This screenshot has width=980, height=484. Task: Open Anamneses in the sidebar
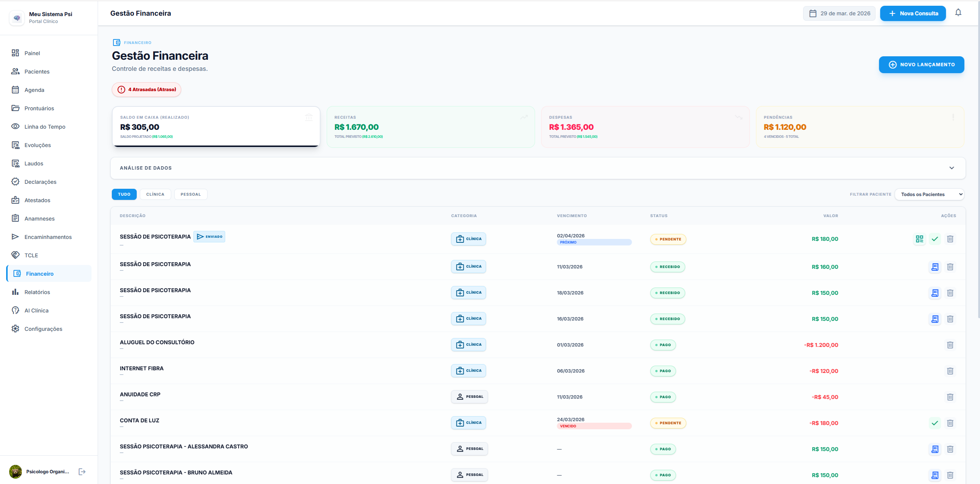(49, 219)
